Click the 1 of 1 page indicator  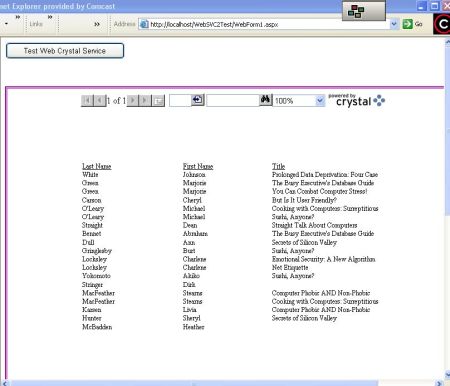pyautogui.click(x=116, y=101)
